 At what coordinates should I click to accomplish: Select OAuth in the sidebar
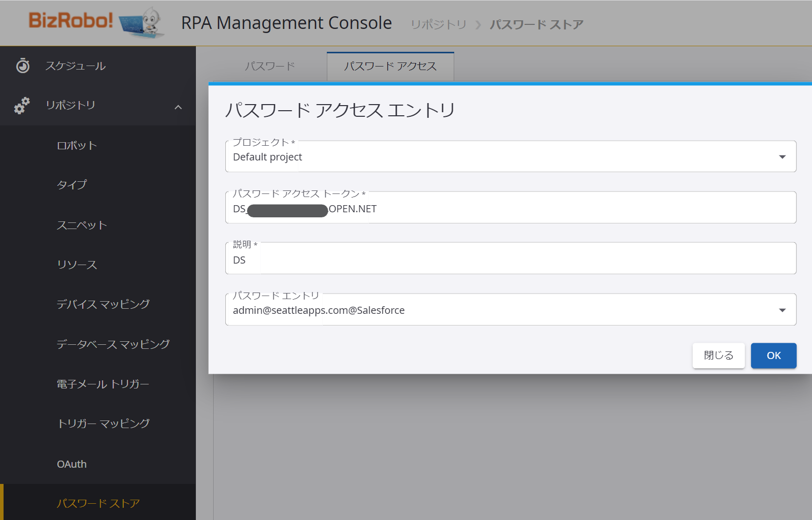click(x=72, y=464)
